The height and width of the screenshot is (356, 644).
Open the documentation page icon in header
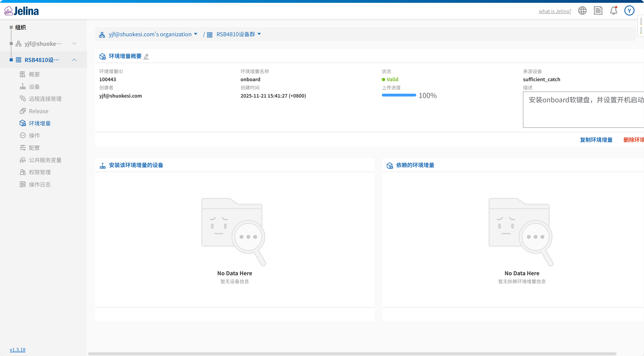tap(598, 11)
